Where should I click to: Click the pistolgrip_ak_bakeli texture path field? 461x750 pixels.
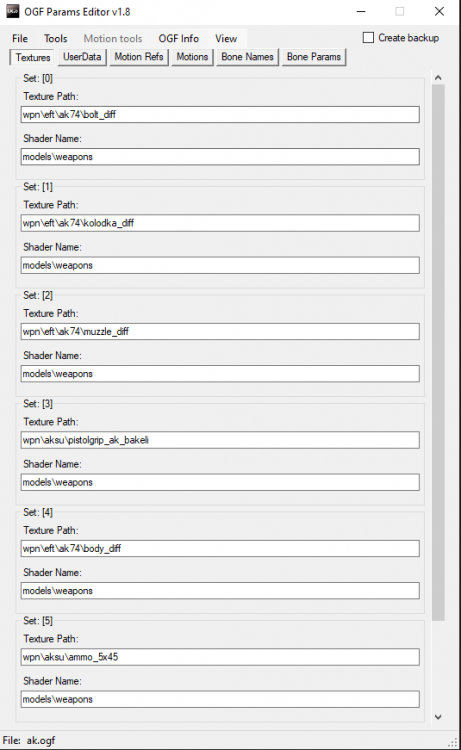pos(220,440)
